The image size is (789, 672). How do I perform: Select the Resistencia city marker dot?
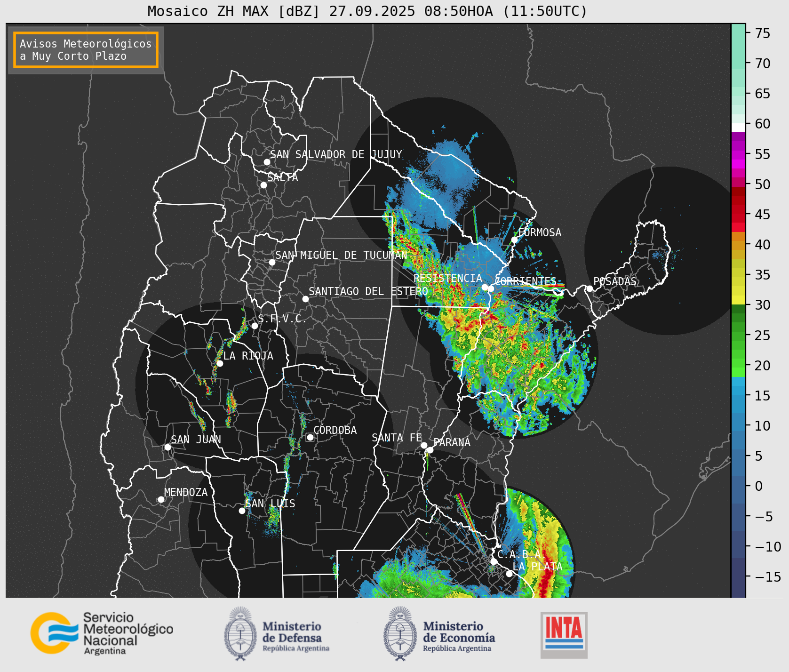[x=485, y=287]
